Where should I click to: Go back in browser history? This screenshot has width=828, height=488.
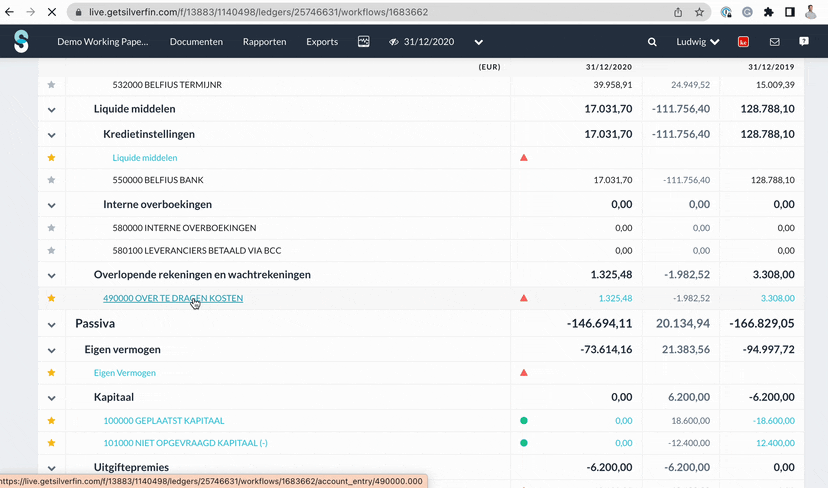coord(10,12)
